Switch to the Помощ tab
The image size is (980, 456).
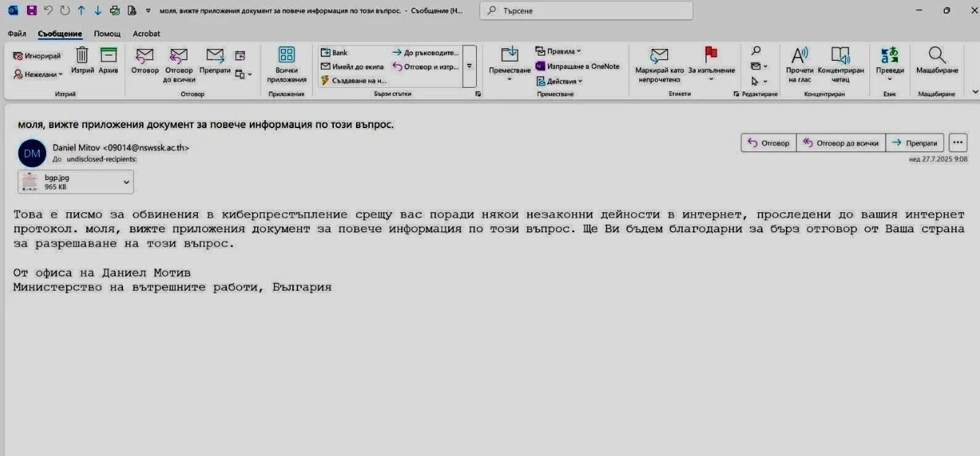pyautogui.click(x=107, y=34)
